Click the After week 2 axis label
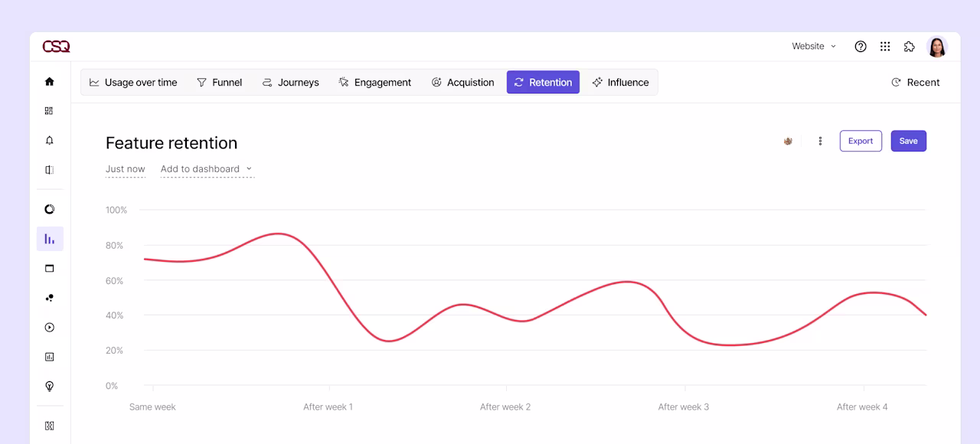The width and height of the screenshot is (980, 444). [505, 407]
